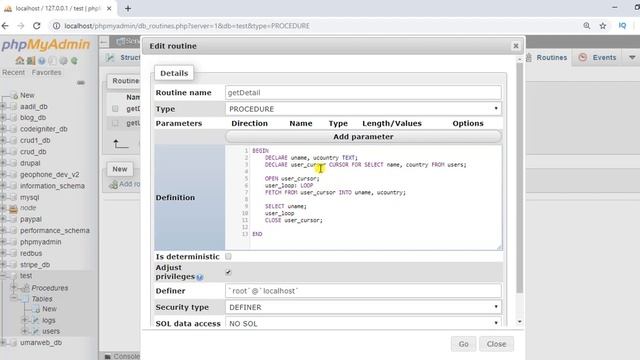
Task: Click the site information icon in address bar
Action: pos(56,26)
